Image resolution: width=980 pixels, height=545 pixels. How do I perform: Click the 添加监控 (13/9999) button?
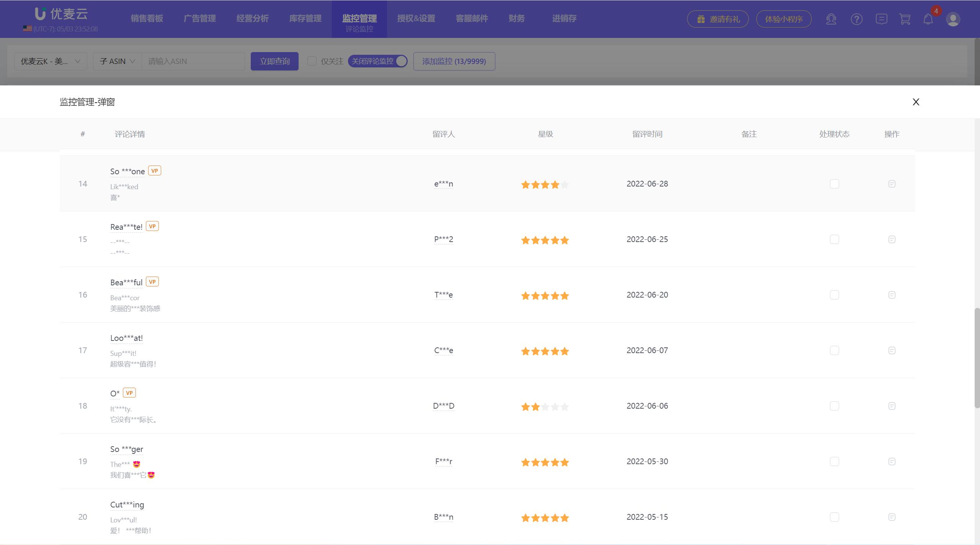coord(454,61)
